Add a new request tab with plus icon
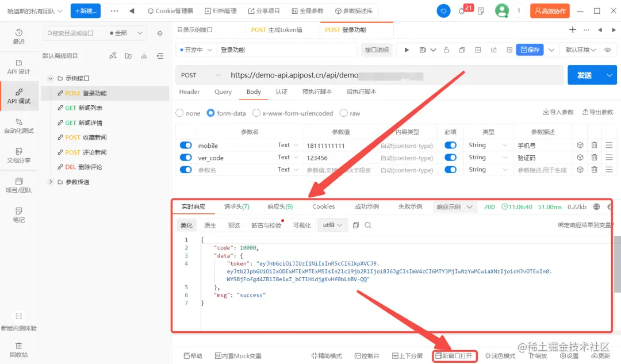Screen dimensions: 621x364 coord(573,30)
